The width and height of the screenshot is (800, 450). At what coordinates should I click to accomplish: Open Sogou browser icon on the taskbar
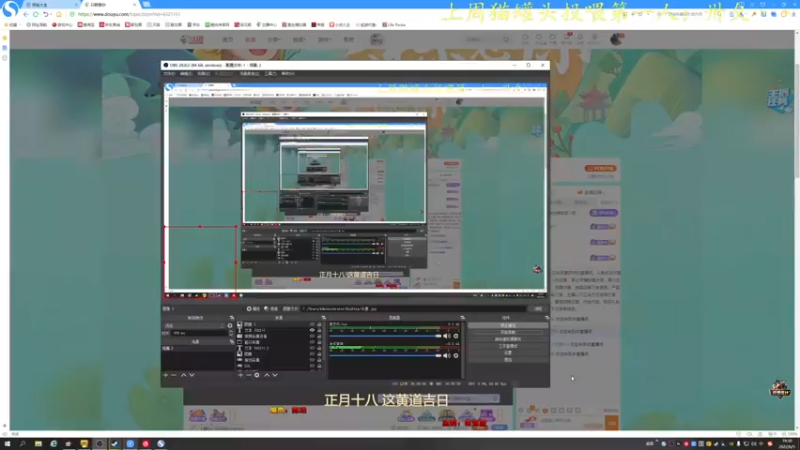(161, 444)
